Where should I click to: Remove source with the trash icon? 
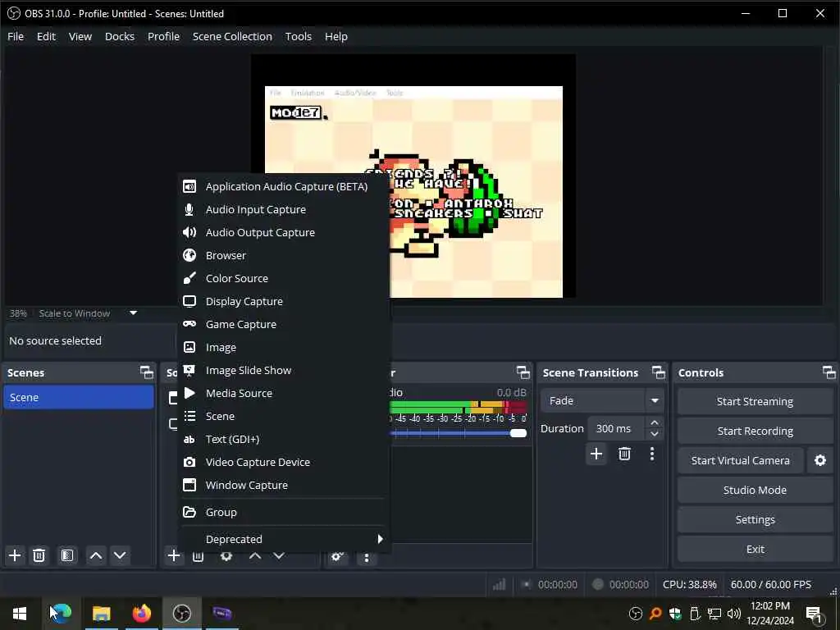[199, 558]
